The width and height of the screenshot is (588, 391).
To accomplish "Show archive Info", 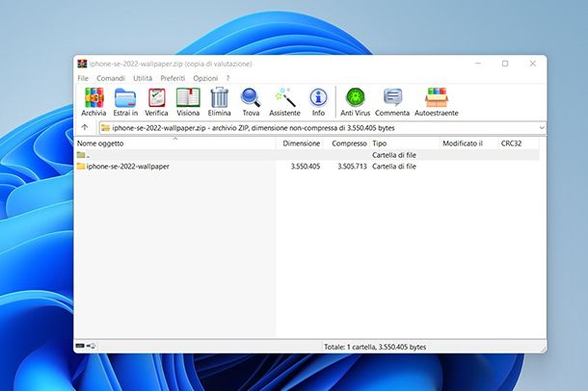I will point(318,101).
